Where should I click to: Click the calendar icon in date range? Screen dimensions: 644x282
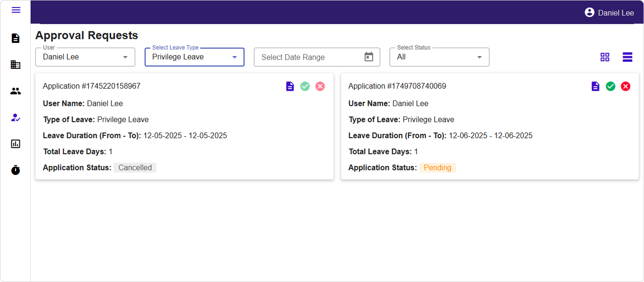pyautogui.click(x=369, y=57)
